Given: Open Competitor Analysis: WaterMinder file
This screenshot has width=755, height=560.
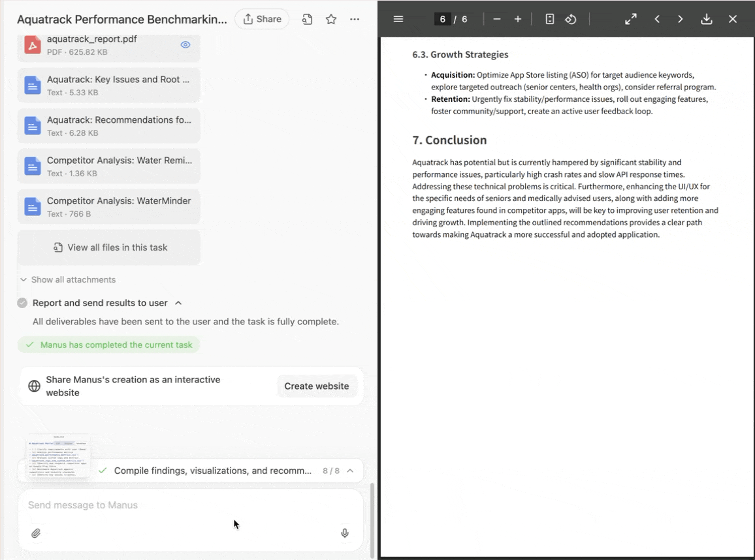Looking at the screenshot, I should [109, 206].
